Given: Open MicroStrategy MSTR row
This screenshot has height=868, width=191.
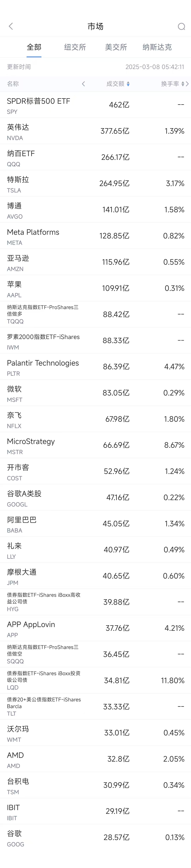Looking at the screenshot, I should pyautogui.click(x=95, y=445).
